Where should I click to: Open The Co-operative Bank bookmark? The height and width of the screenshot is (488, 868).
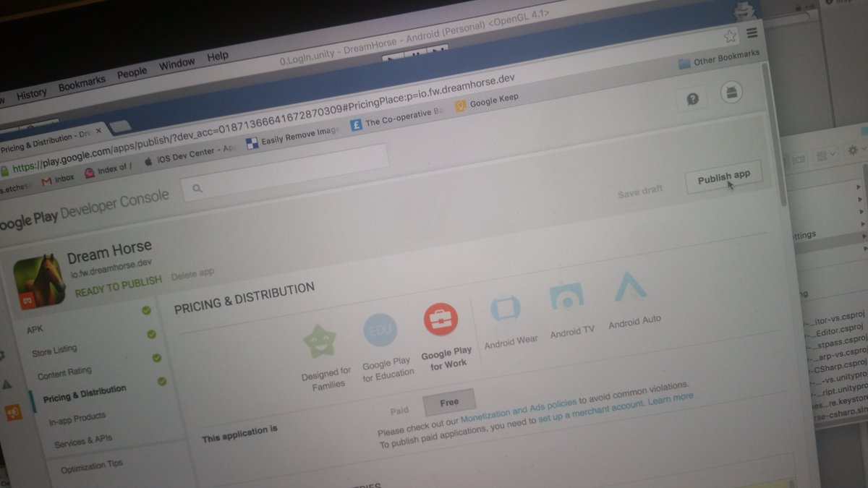point(397,120)
